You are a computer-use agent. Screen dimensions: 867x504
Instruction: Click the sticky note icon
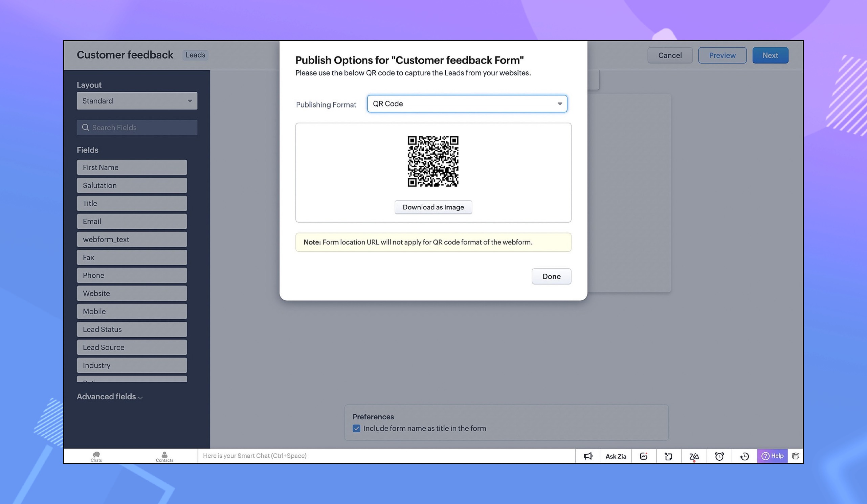point(668,456)
